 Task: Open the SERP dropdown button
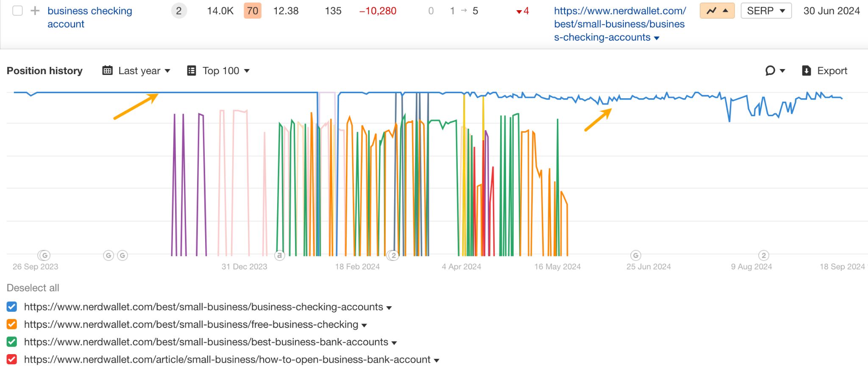point(765,11)
